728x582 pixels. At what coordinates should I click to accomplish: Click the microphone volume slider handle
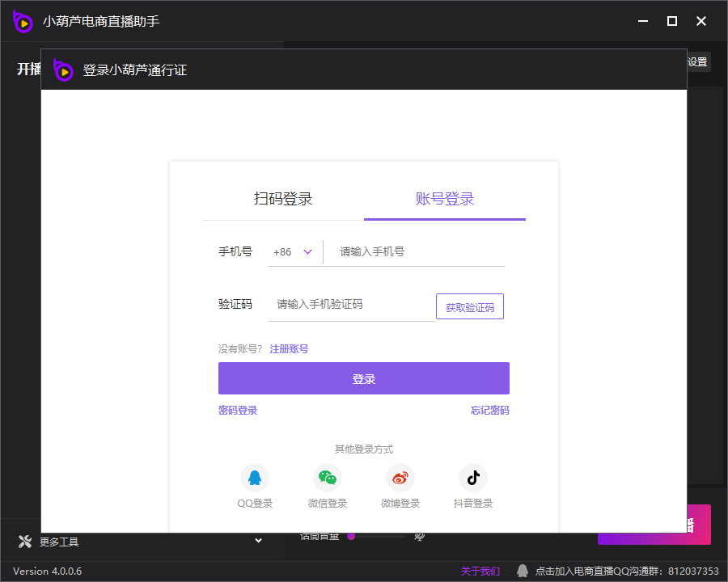(x=351, y=536)
